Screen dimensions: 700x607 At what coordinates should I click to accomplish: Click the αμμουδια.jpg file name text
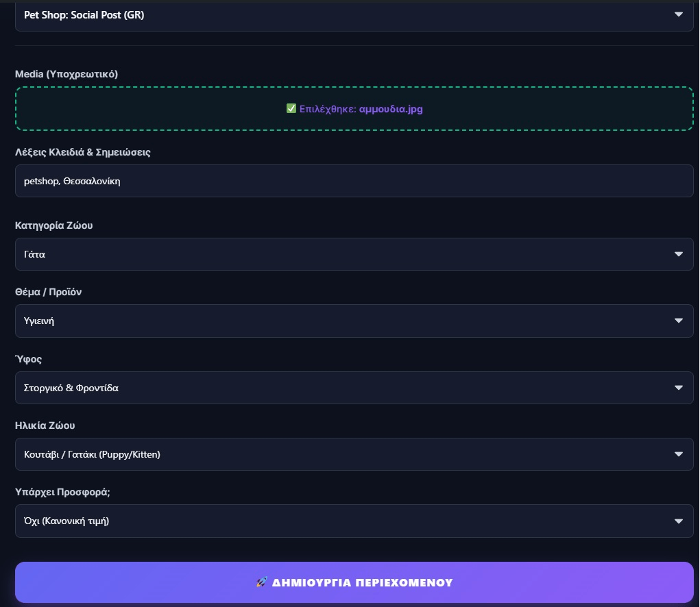[391, 109]
